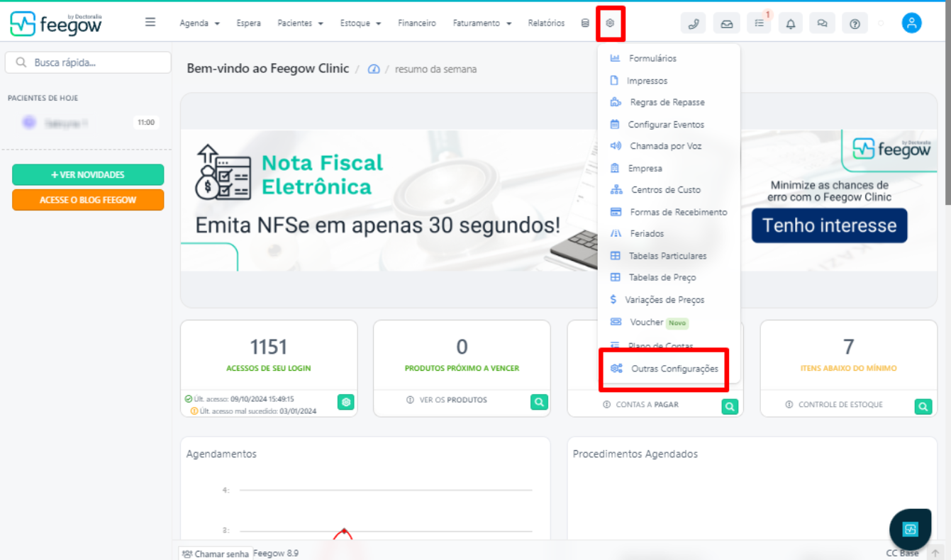The image size is (951, 560).
Task: Click the + VER NOVIDADES button
Action: click(88, 174)
